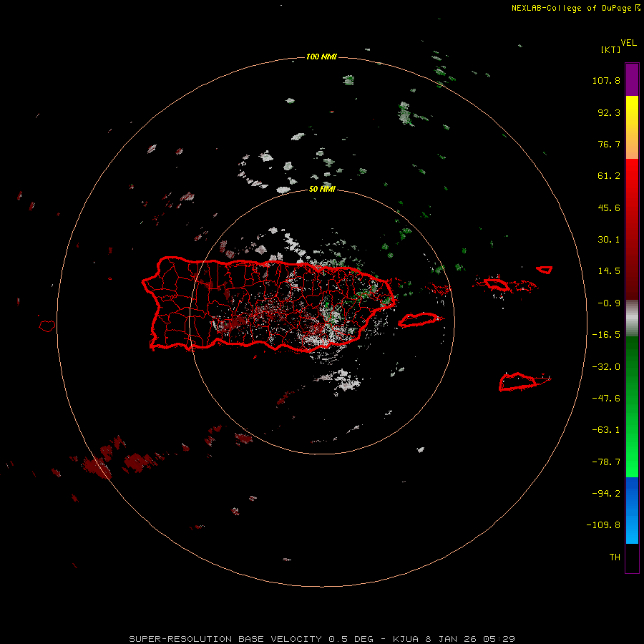Select the -32.0 velocity scale value
Viewport: 644px width, 644px height.
click(x=606, y=367)
